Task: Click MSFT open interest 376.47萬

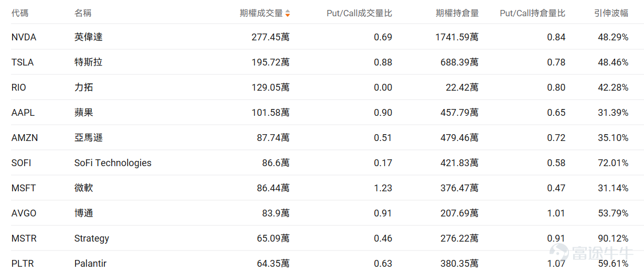Action: coord(459,188)
